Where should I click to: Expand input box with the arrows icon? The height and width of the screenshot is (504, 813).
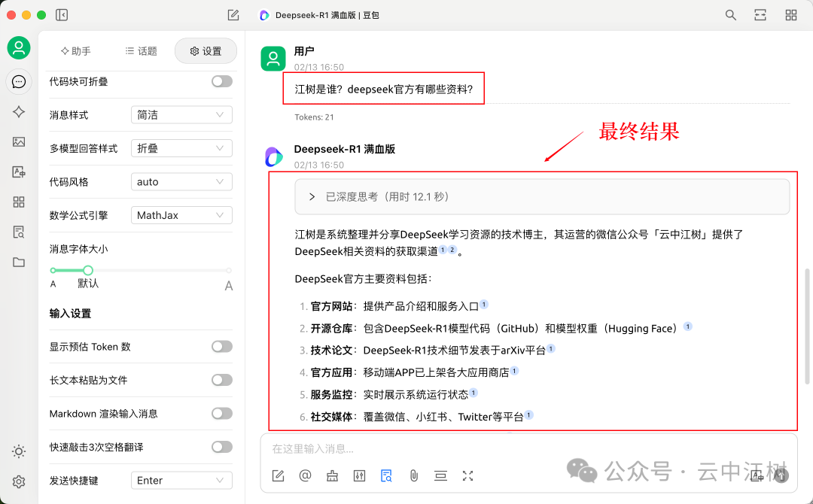click(x=467, y=475)
